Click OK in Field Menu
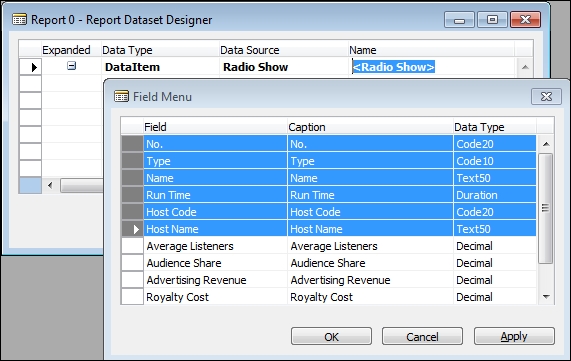This screenshot has height=361, width=571. pos(331,336)
